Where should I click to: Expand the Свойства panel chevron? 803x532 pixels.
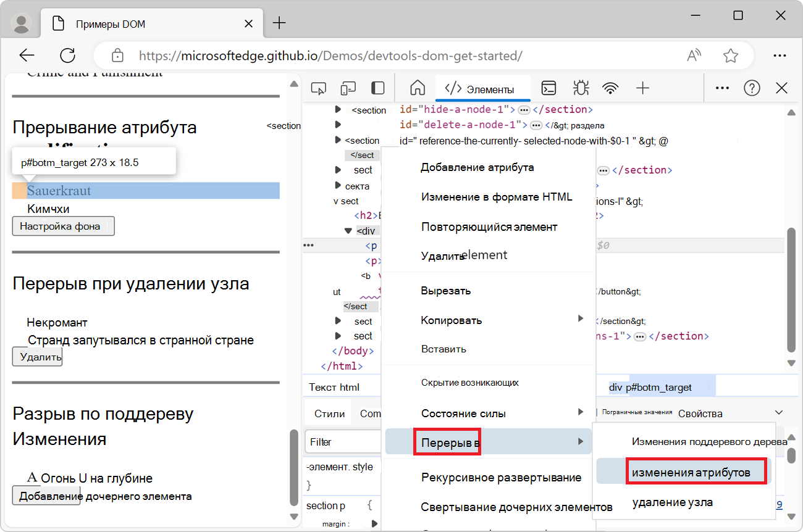click(x=778, y=412)
